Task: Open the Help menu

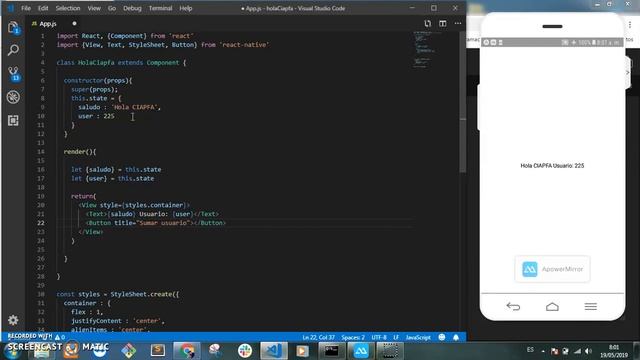Action: click(186, 8)
